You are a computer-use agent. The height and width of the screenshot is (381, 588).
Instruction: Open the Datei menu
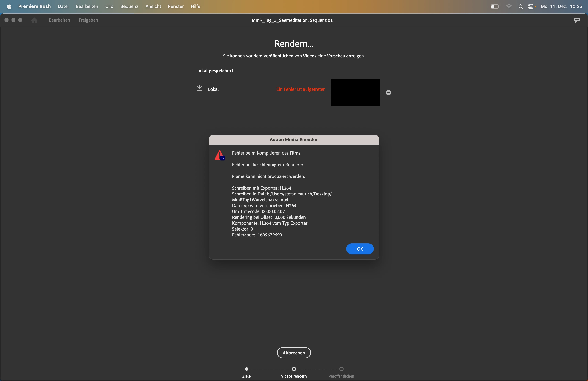click(x=63, y=6)
